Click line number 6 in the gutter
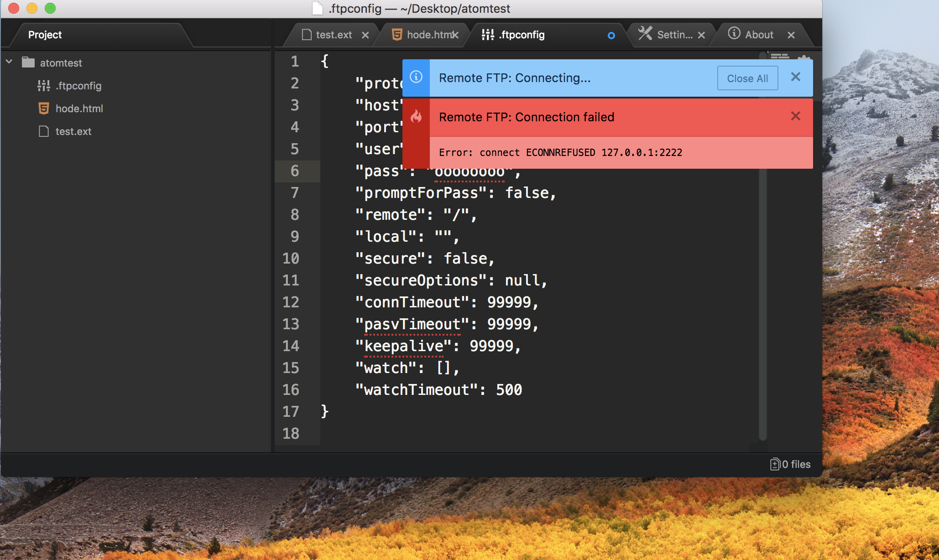 point(294,171)
